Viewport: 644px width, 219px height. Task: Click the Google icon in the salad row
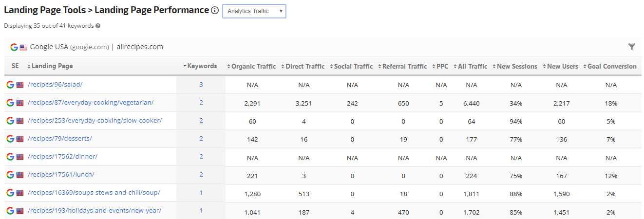(10, 85)
